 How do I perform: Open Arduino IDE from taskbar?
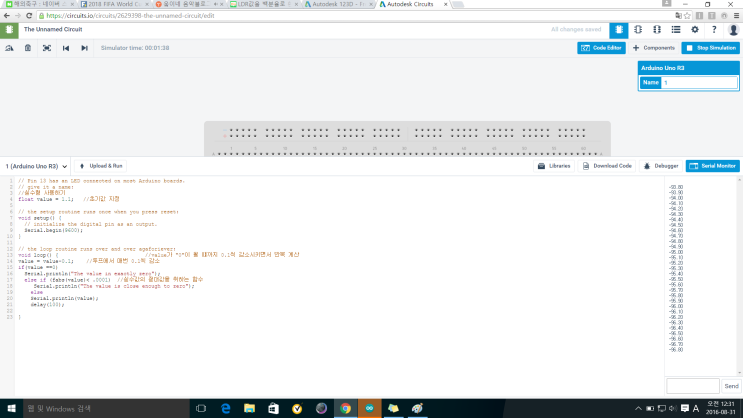tap(369, 409)
